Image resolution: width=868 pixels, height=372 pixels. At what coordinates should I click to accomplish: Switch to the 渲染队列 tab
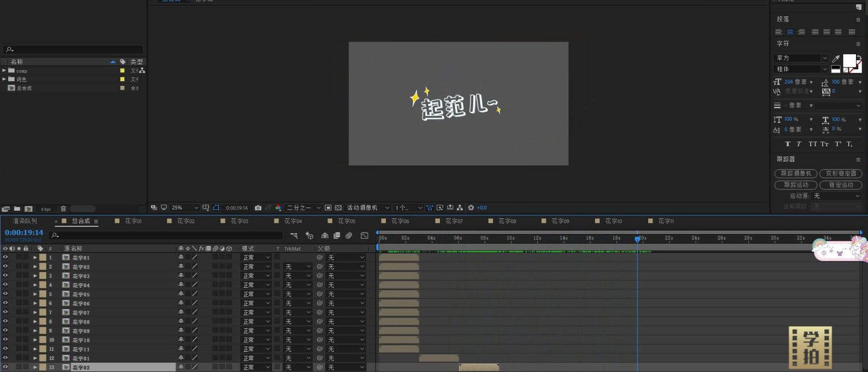pos(25,221)
